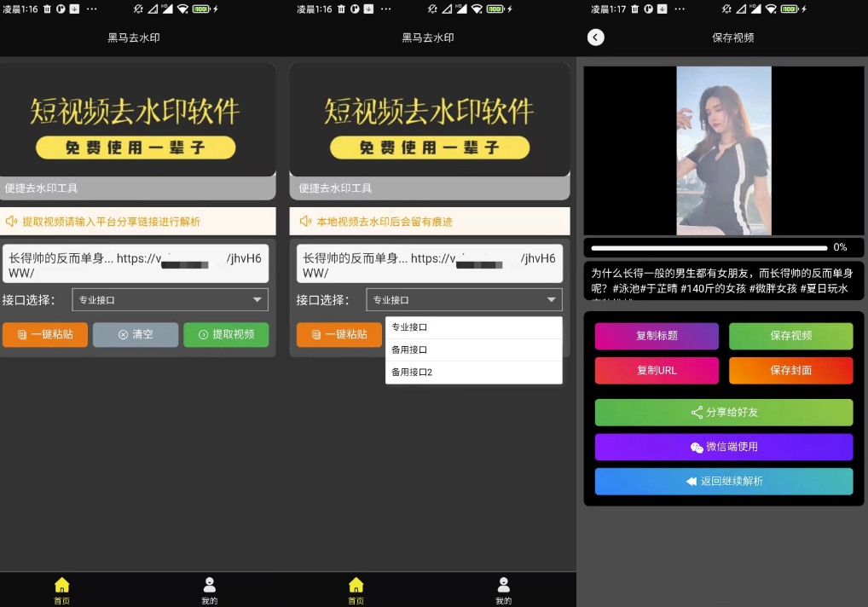The width and height of the screenshot is (868, 607).
Task: Click Wi-Fi icon in third phone status bar
Action: pos(771,9)
